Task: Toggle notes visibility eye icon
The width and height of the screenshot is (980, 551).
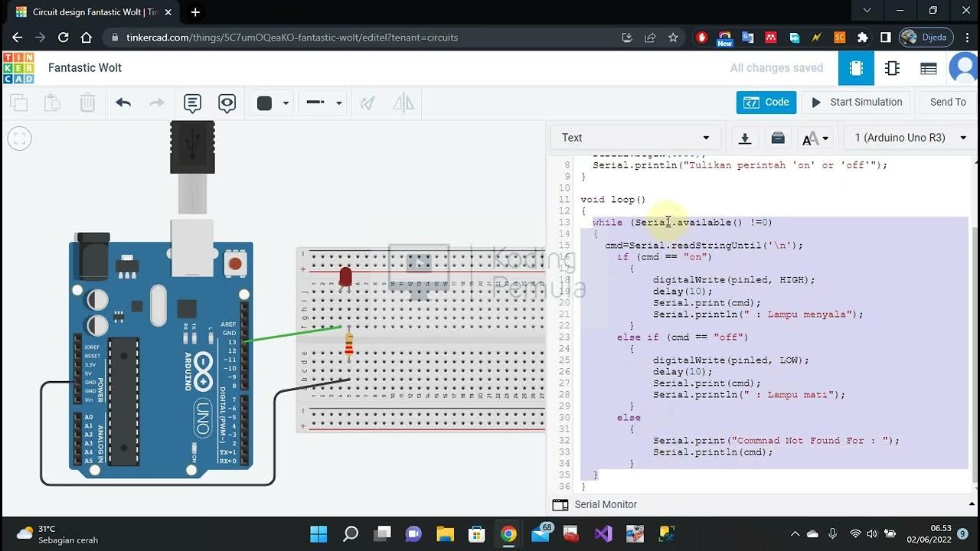Action: coord(227,103)
